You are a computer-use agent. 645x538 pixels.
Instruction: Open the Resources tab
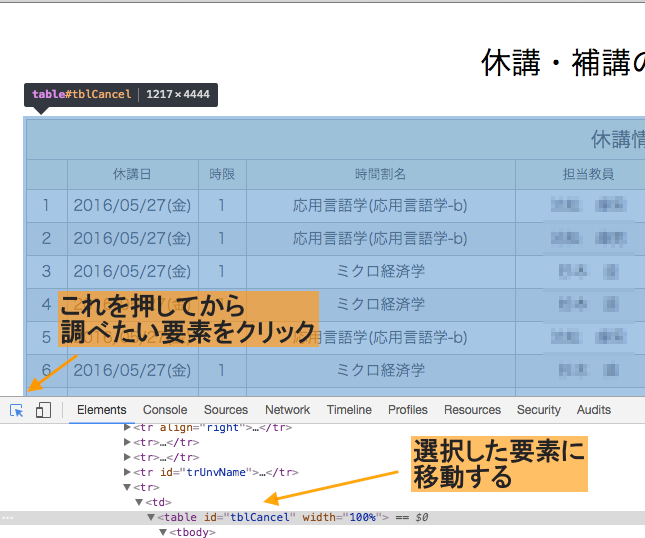click(472, 410)
